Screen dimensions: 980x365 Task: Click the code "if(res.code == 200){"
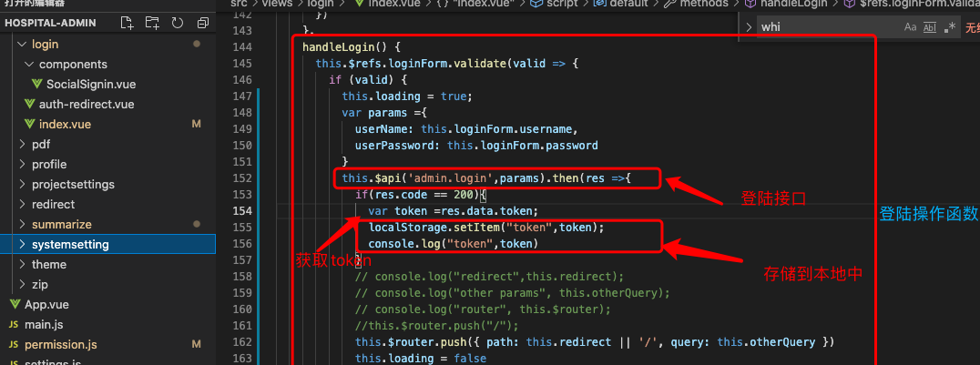(421, 195)
